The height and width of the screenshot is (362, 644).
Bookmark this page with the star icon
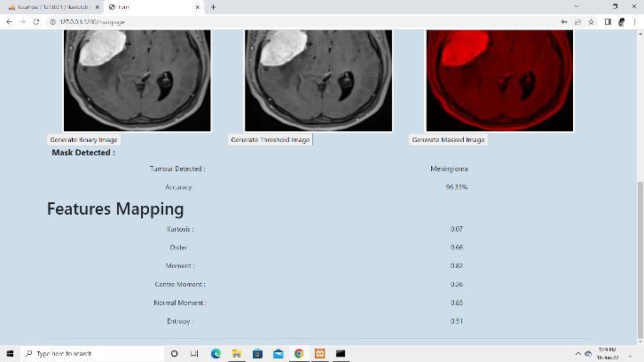click(x=591, y=22)
